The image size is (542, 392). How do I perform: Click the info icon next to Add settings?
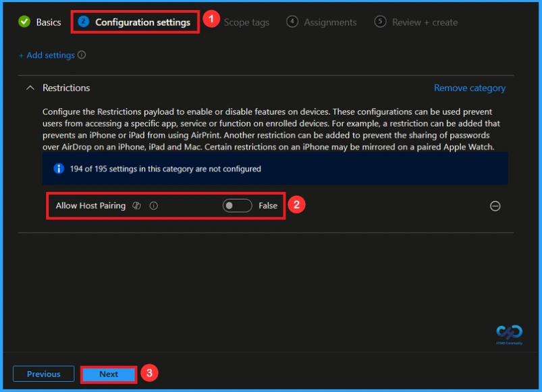tap(81, 55)
